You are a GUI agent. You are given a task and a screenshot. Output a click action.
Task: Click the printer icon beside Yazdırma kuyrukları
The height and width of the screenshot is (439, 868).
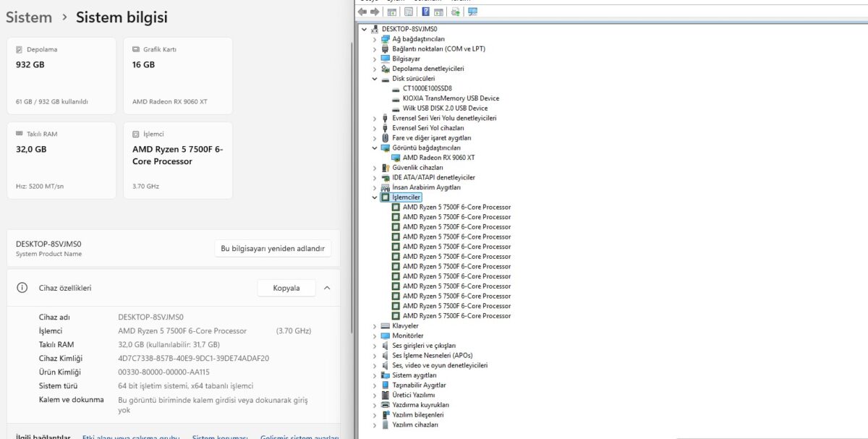point(385,405)
